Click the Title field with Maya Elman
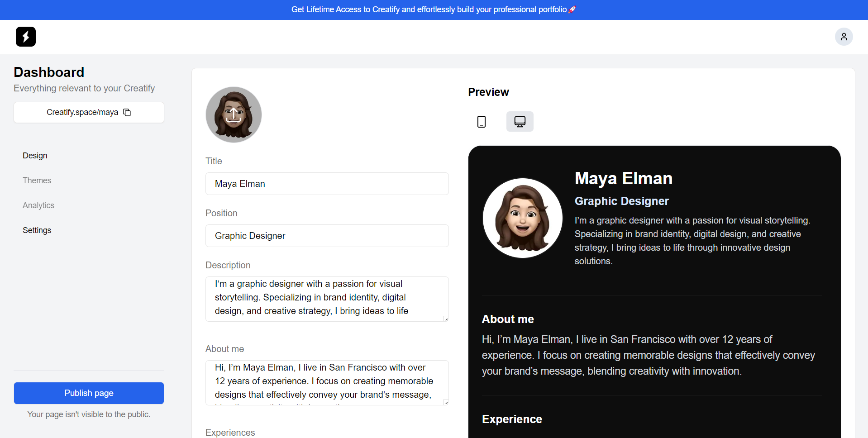Viewport: 868px width, 438px height. coord(327,184)
